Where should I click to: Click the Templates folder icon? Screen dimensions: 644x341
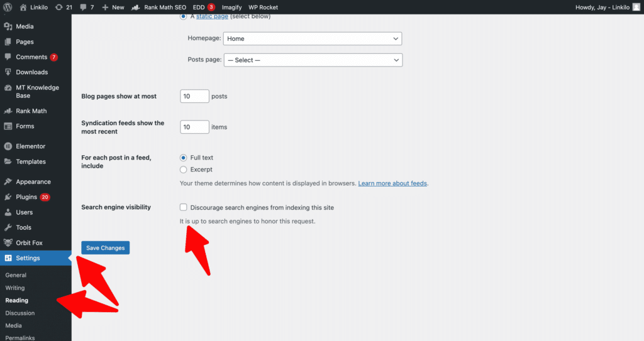coord(8,161)
